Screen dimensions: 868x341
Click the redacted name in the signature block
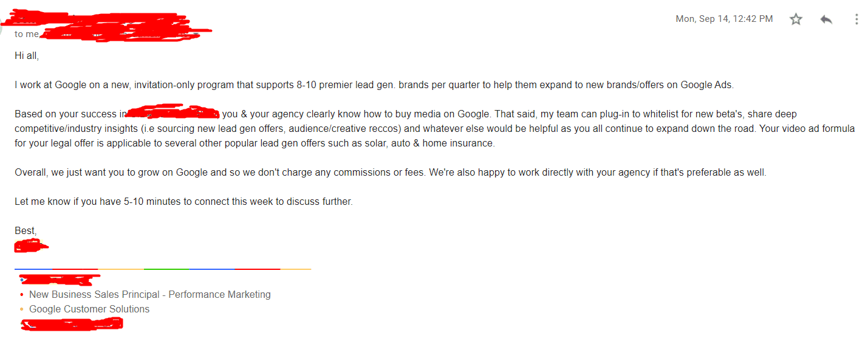click(x=59, y=280)
